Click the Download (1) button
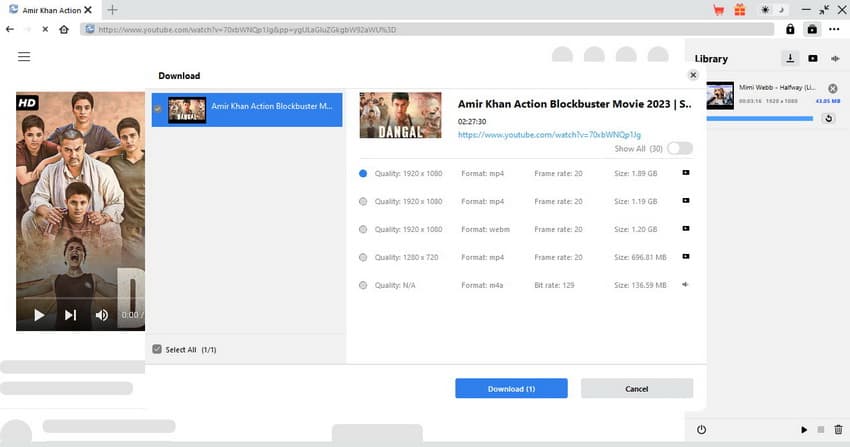The height and width of the screenshot is (447, 850). click(511, 388)
